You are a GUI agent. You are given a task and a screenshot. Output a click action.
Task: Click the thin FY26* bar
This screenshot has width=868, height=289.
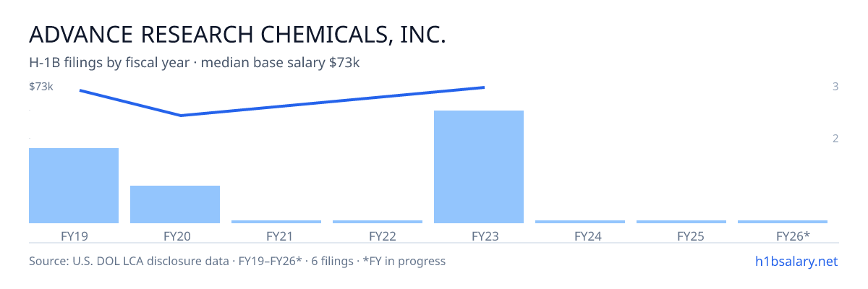tap(783, 222)
